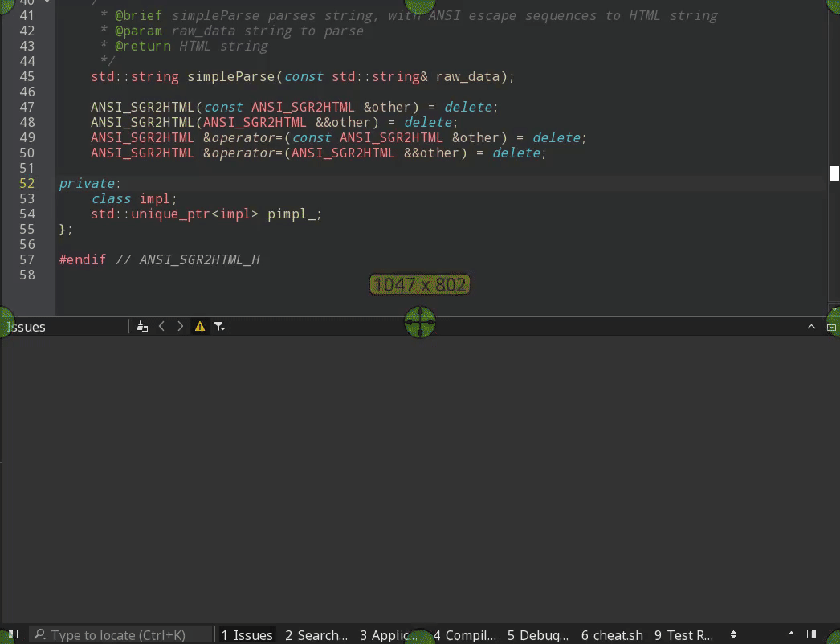Toggle the left sidebar icon in status bar

pos(13,634)
